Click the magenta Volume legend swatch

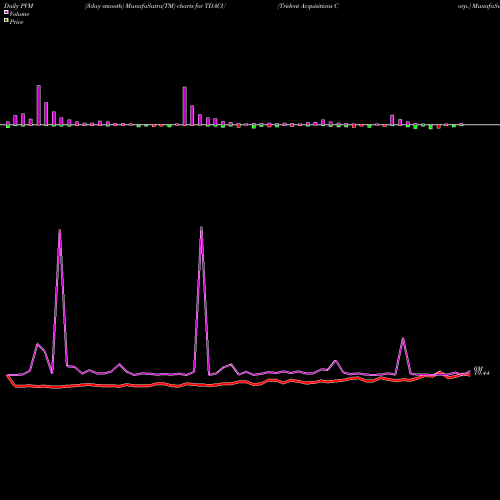point(6,13)
